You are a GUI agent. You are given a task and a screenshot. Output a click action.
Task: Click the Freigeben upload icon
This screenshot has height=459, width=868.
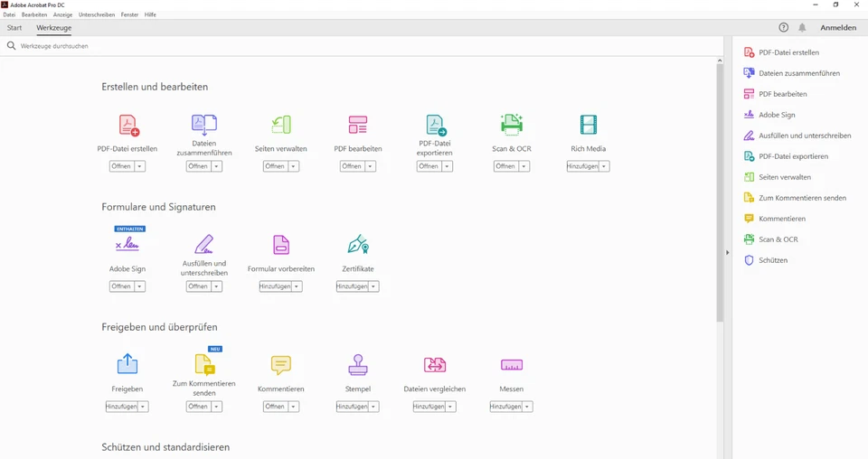tap(127, 364)
